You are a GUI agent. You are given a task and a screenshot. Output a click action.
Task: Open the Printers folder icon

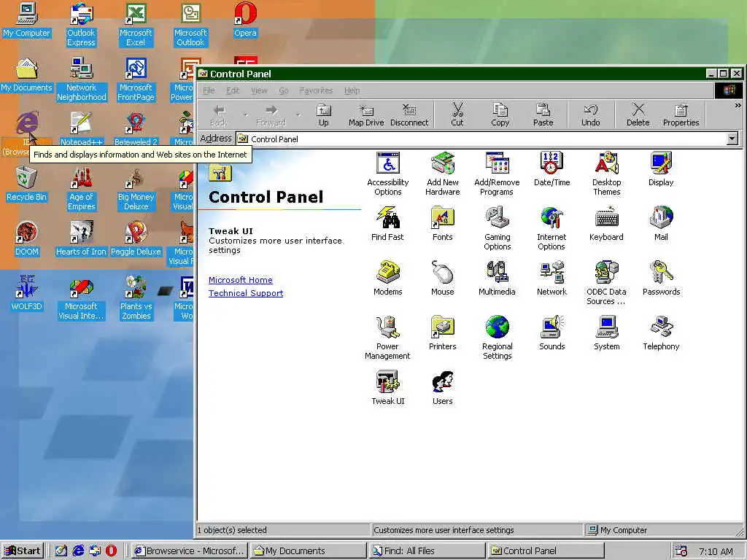(443, 332)
